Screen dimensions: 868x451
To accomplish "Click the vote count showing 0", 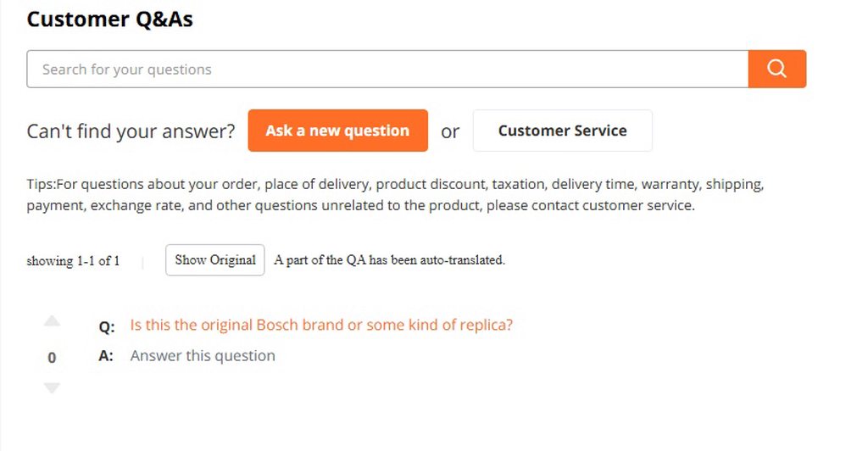I will [x=52, y=358].
